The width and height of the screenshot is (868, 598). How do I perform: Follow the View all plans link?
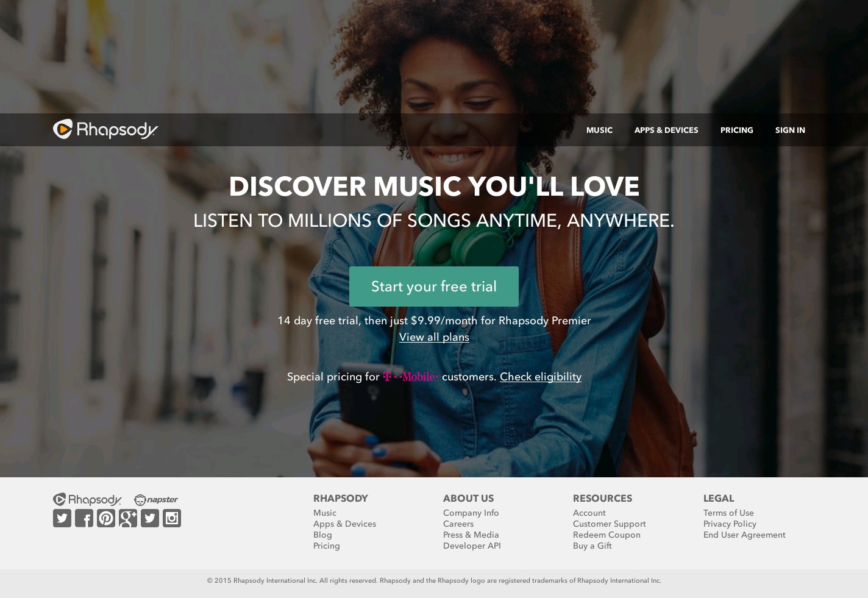point(434,337)
